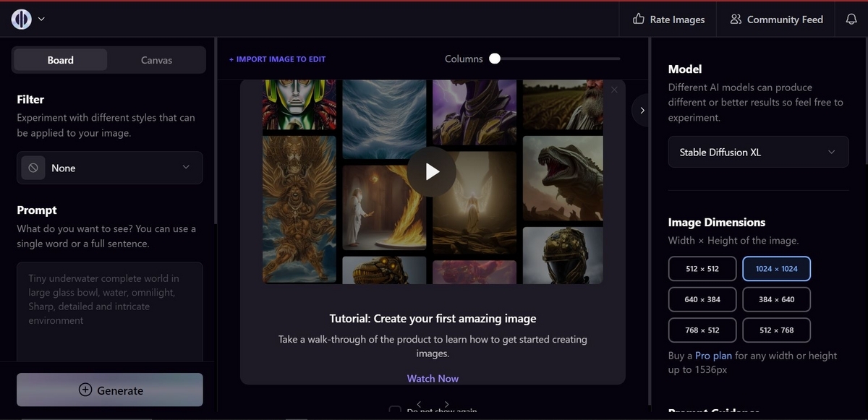Screen dimensions: 868x420
Task: Tick the Do not show again checkbox
Action: point(395,411)
